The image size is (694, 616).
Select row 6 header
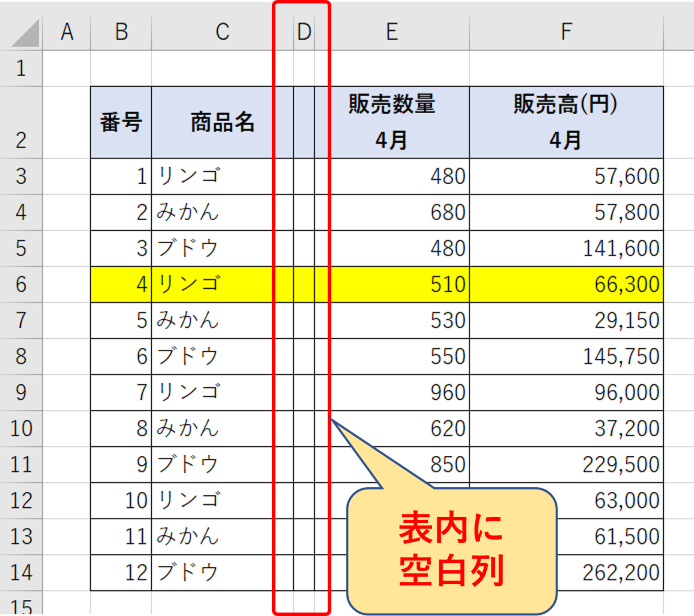click(x=21, y=284)
